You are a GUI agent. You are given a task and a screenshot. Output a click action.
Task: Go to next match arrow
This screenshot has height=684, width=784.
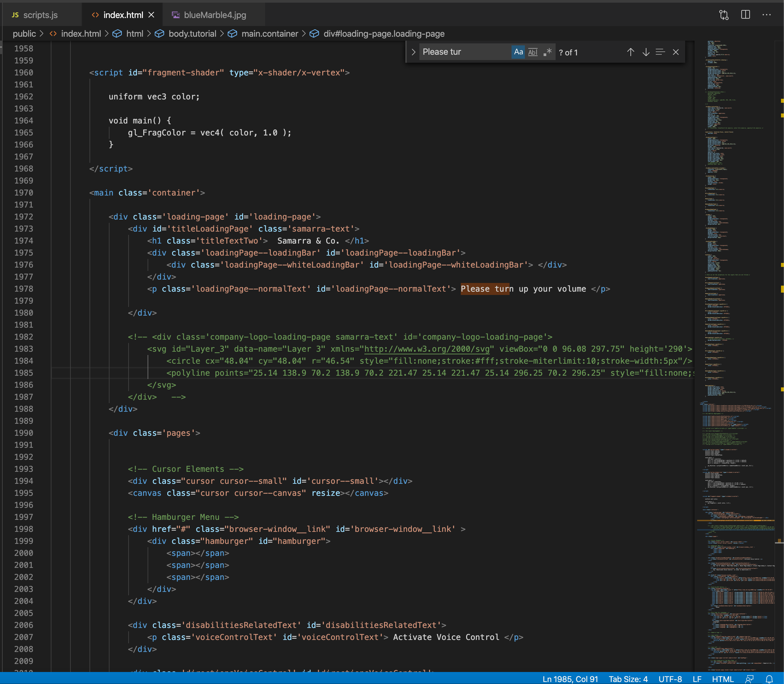tap(646, 52)
